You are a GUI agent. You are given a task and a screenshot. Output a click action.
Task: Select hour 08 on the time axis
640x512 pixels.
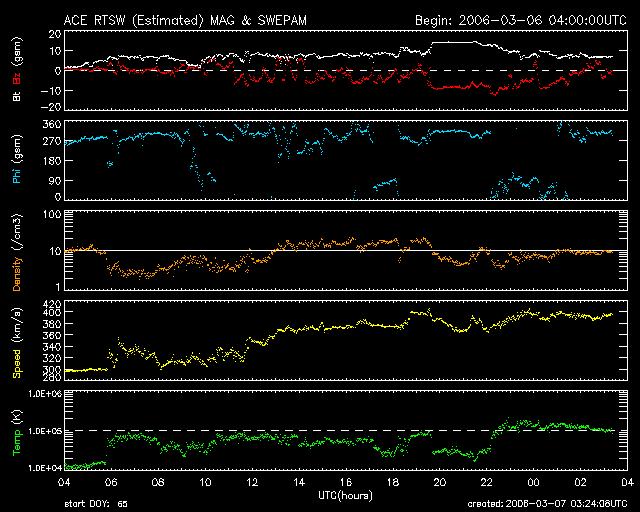tap(158, 482)
